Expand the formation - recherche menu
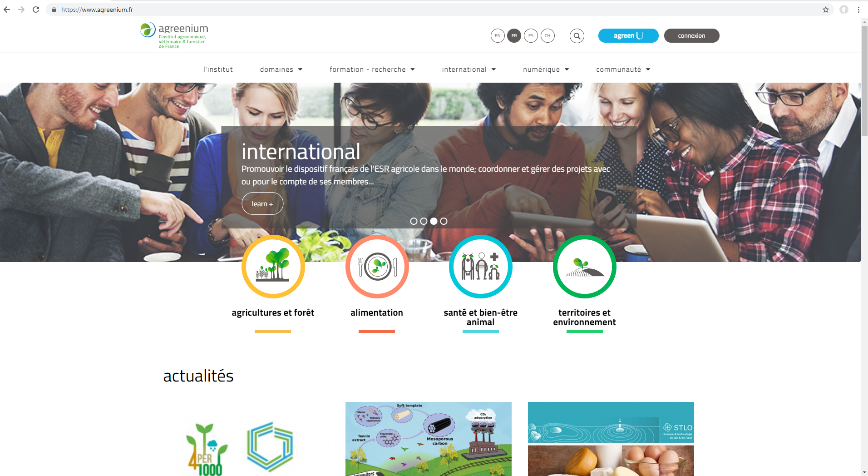The height and width of the screenshot is (476, 868). point(372,69)
